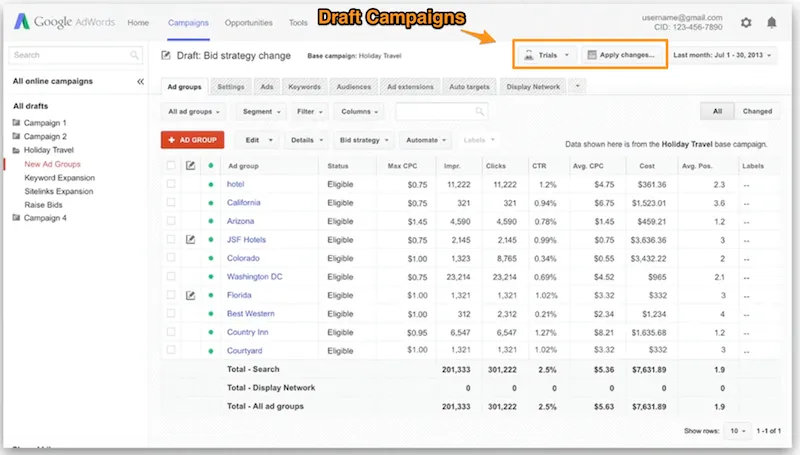The image size is (800, 455).
Task: Click the green status dot for hotel
Action: [210, 184]
